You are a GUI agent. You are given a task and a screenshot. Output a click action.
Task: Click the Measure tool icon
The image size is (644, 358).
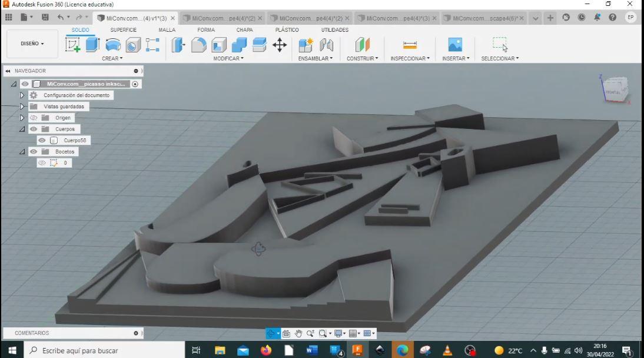(410, 45)
